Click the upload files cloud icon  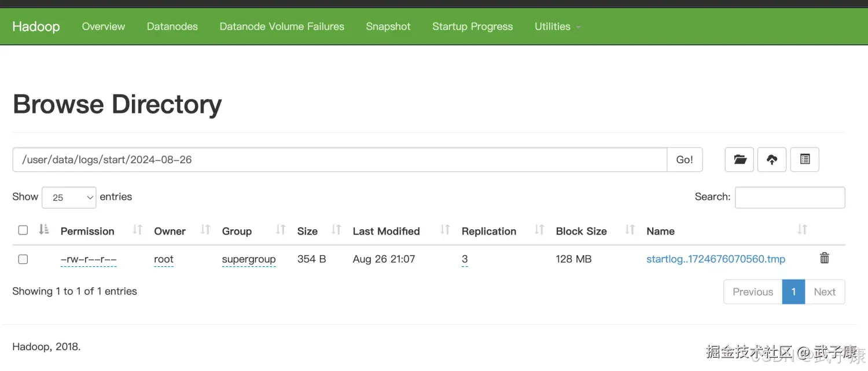point(772,160)
